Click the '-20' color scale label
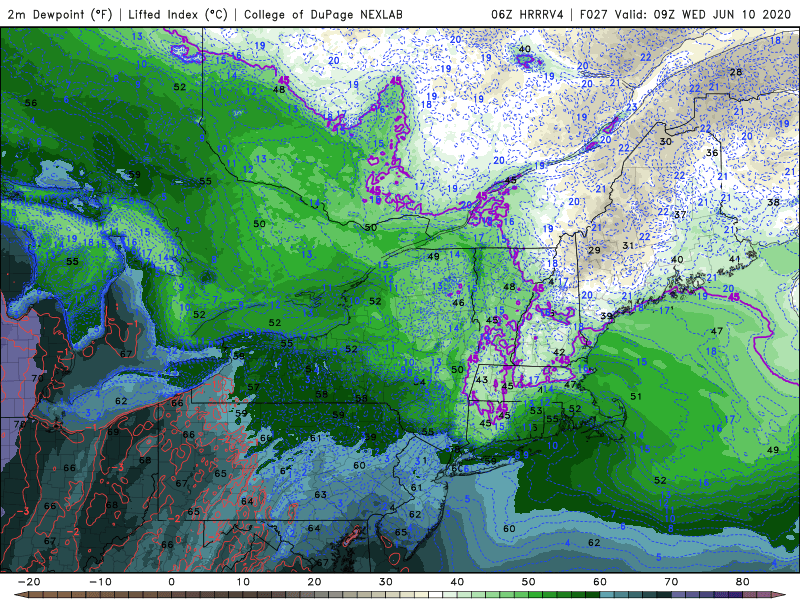 (x=28, y=582)
